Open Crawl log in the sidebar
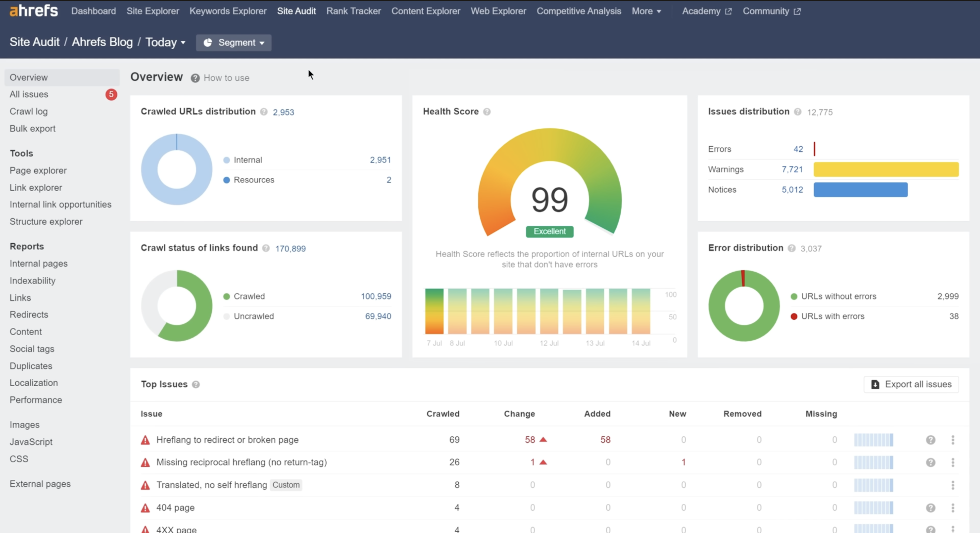Image resolution: width=980 pixels, height=533 pixels. [x=29, y=112]
